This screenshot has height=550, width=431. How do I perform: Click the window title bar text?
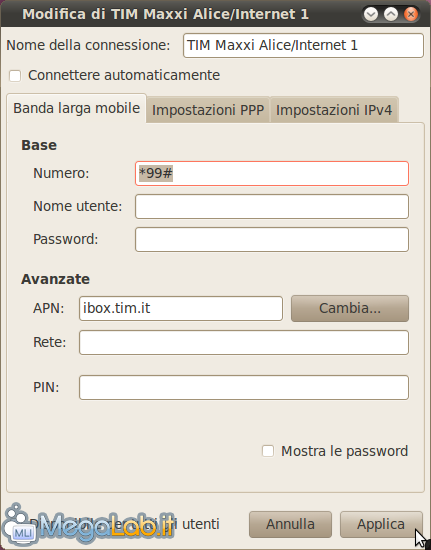tap(165, 14)
